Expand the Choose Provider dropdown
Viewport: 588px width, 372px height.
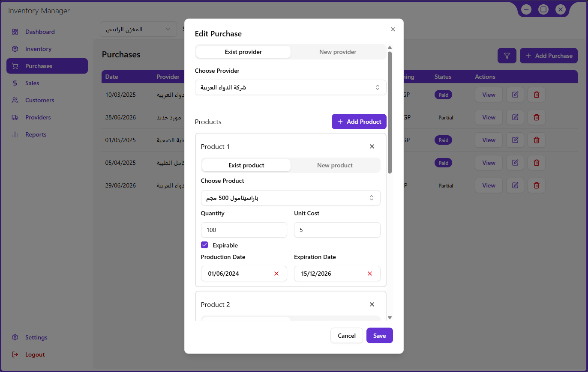291,87
